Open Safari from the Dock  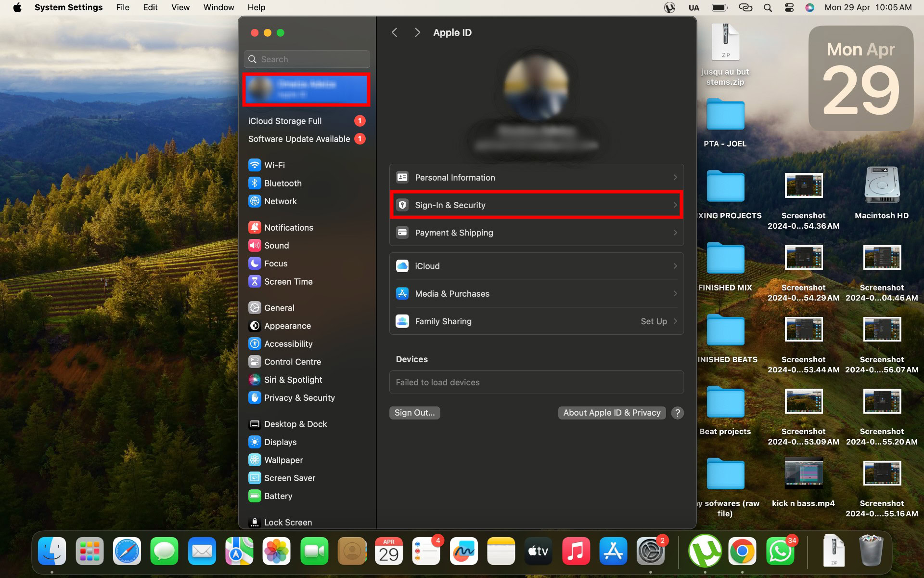pyautogui.click(x=127, y=551)
